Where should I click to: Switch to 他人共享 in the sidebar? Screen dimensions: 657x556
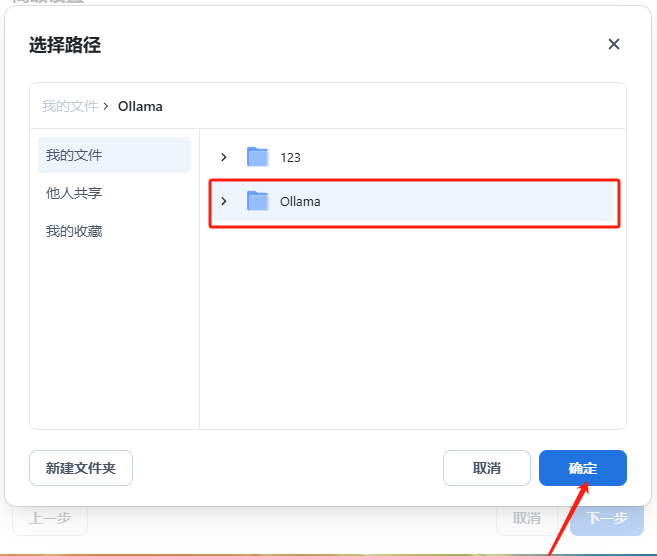74,193
